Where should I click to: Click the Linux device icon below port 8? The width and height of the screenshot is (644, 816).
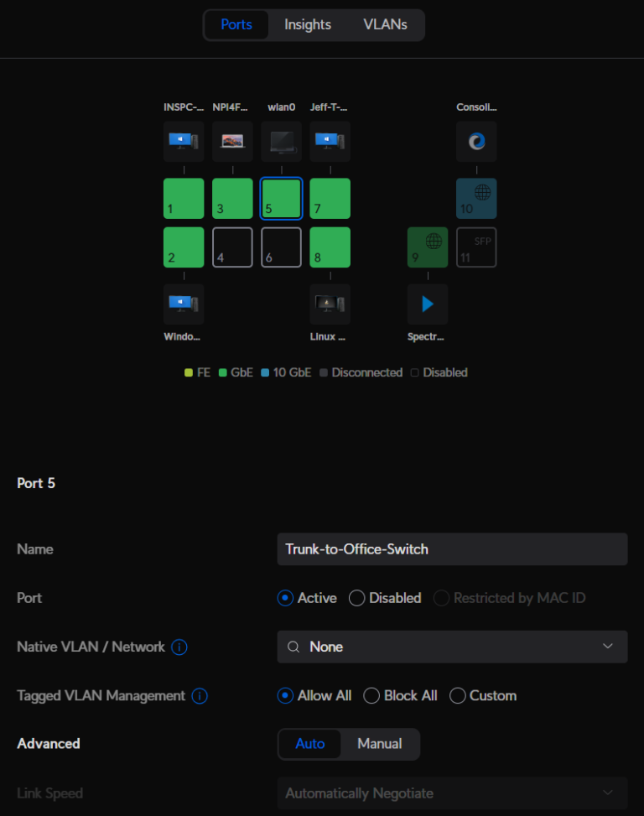(x=330, y=304)
